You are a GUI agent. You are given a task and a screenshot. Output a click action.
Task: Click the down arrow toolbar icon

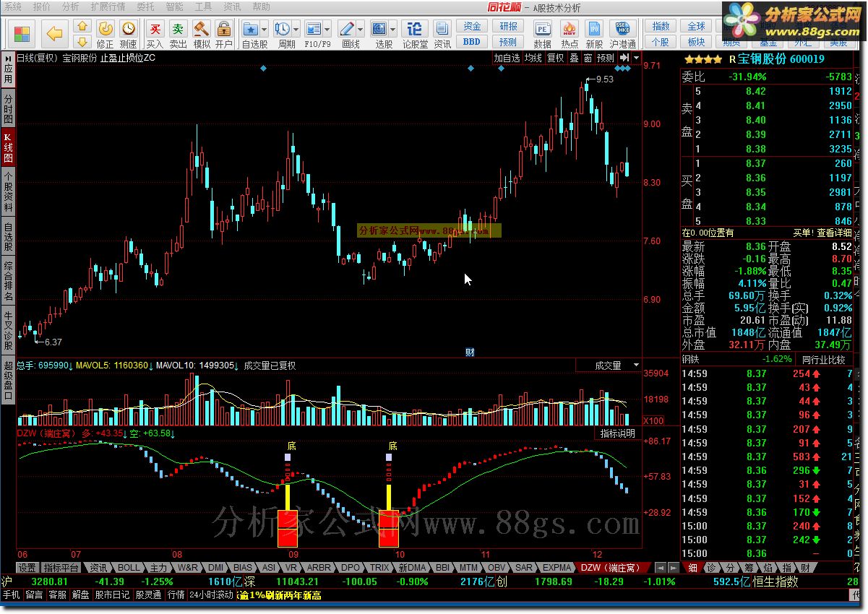pyautogui.click(x=82, y=41)
